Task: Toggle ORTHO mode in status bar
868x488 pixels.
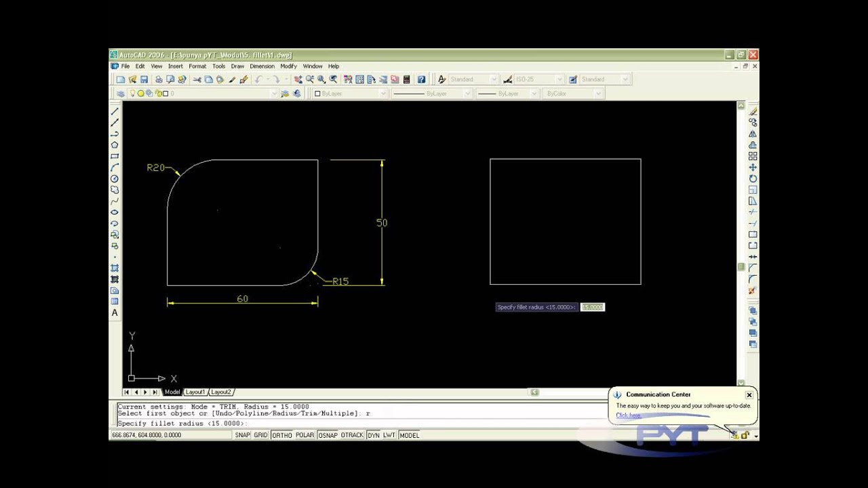Action: (281, 435)
